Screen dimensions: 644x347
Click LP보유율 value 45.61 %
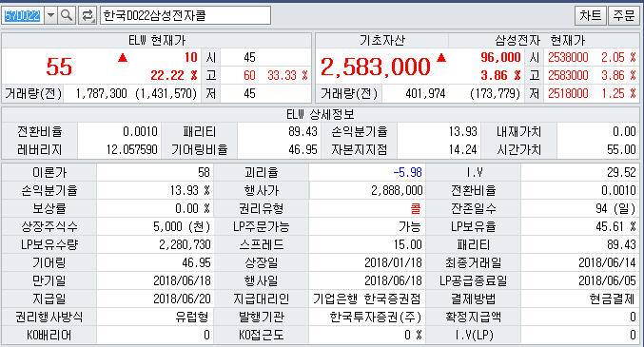[x=615, y=226]
